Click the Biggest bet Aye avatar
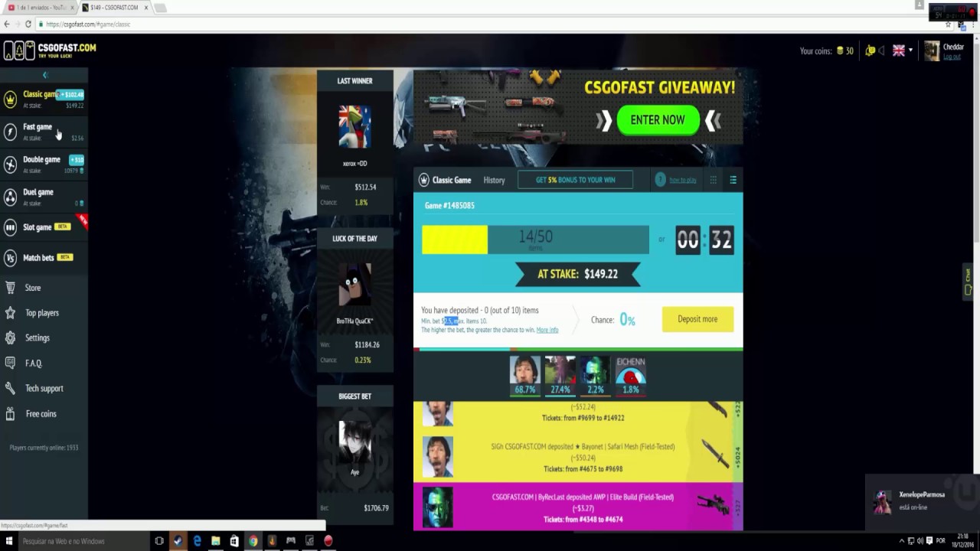The width and height of the screenshot is (980, 551). [354, 442]
